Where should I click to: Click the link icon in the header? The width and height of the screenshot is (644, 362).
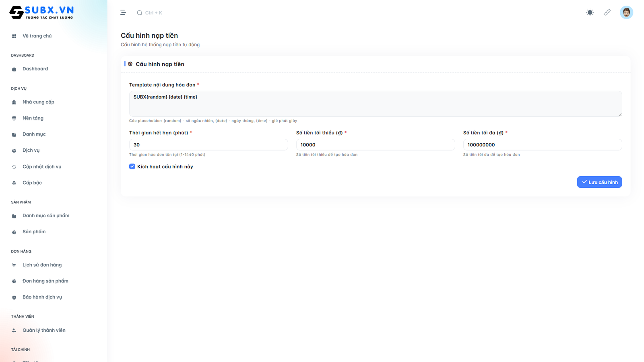607,12
